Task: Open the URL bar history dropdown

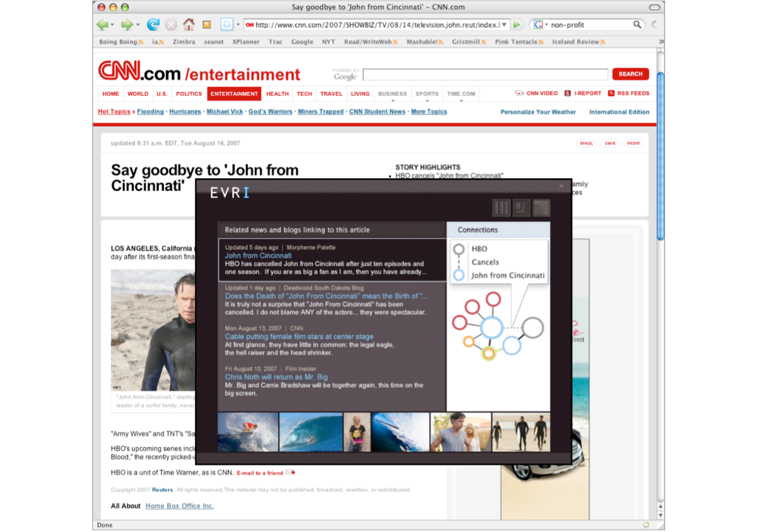Action: 504,25
